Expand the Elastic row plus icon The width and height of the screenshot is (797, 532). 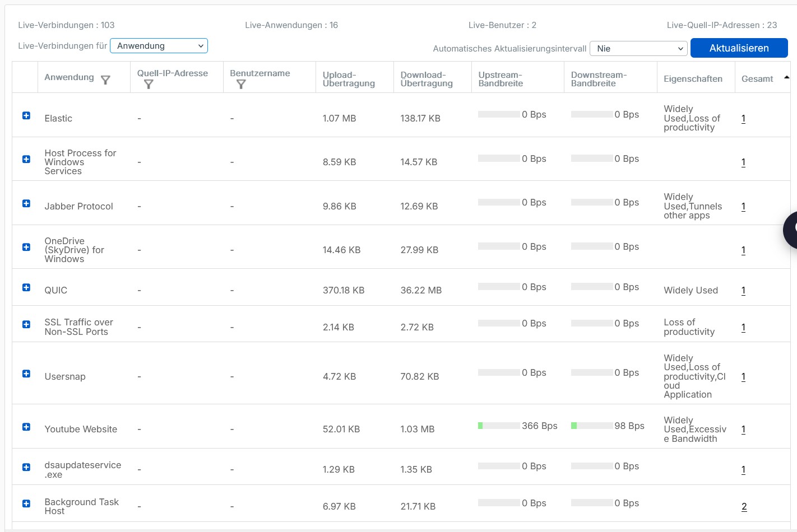coord(26,115)
